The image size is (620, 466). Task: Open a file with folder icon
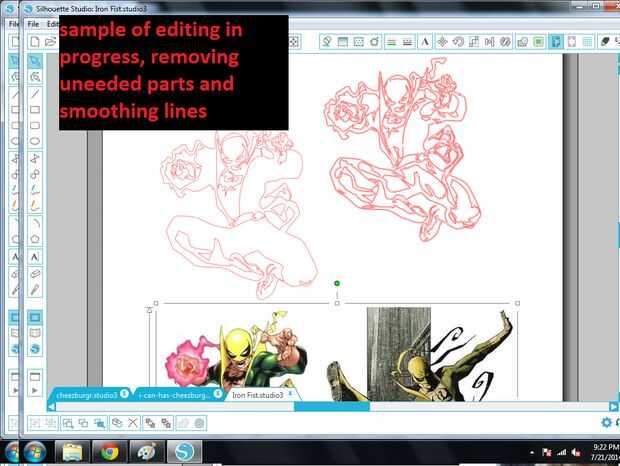pyautogui.click(x=50, y=42)
